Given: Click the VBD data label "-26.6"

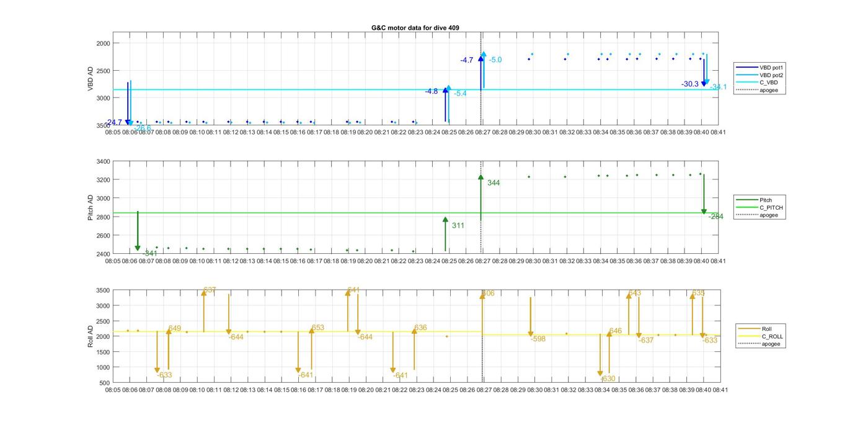Looking at the screenshot, I should [143, 128].
